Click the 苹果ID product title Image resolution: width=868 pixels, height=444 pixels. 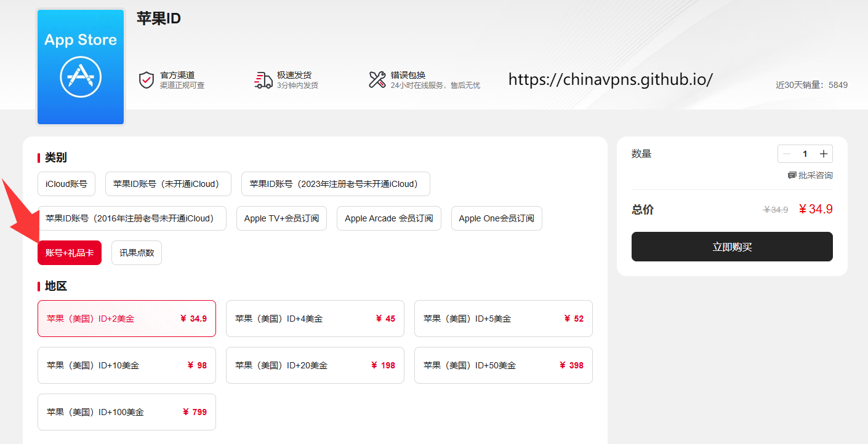(159, 18)
